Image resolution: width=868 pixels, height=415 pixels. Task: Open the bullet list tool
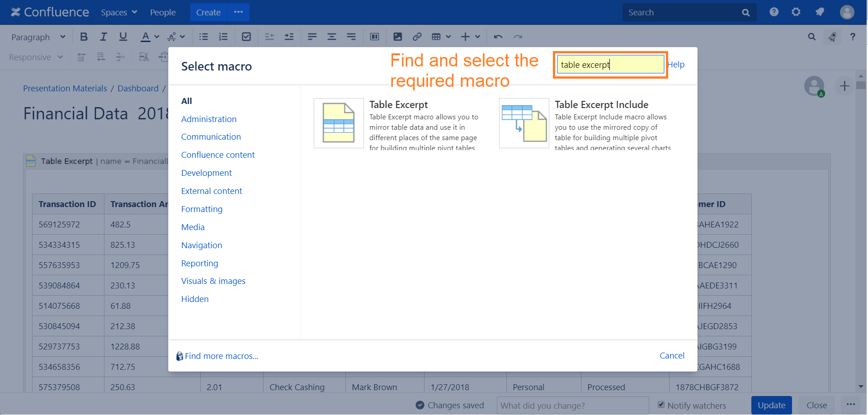(x=204, y=37)
